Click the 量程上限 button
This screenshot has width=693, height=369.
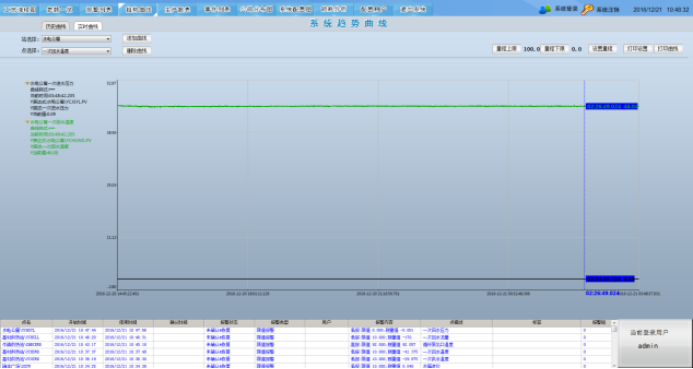point(506,49)
